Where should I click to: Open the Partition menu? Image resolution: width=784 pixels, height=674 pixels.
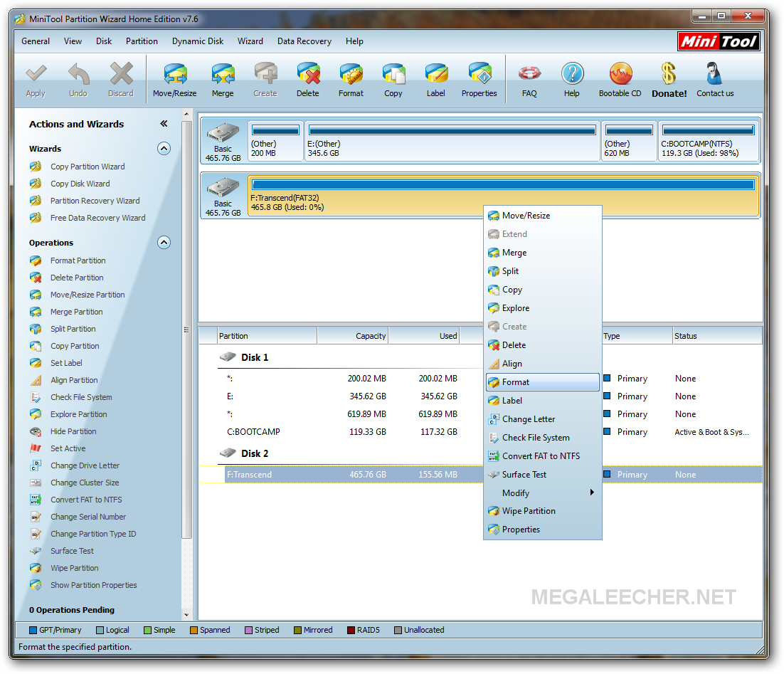[142, 41]
